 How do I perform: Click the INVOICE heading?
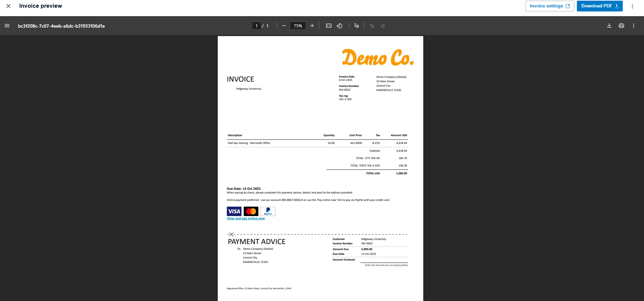tap(240, 79)
